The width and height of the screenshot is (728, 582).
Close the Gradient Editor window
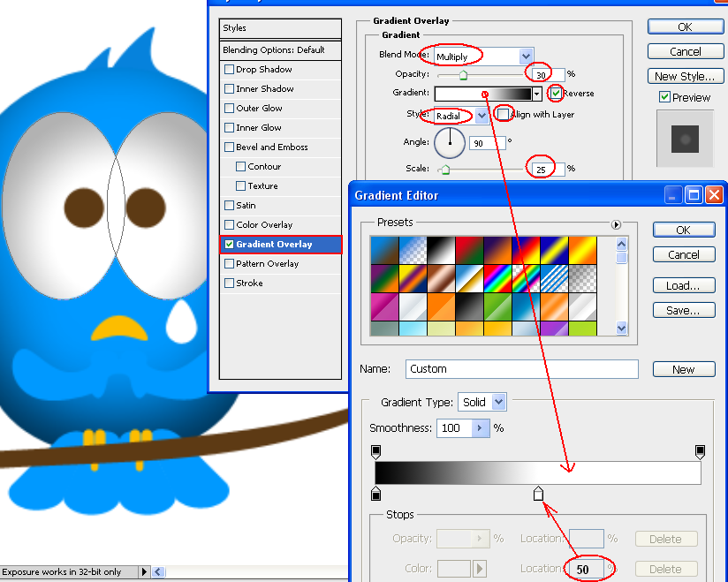click(714, 195)
